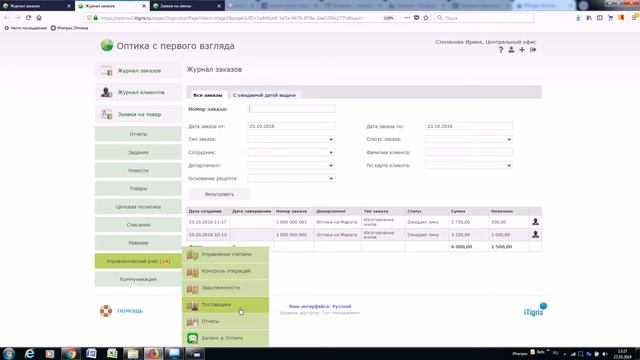The width and height of the screenshot is (640, 360).
Task: Sort table by Дата создания column header
Action: pyautogui.click(x=205, y=211)
